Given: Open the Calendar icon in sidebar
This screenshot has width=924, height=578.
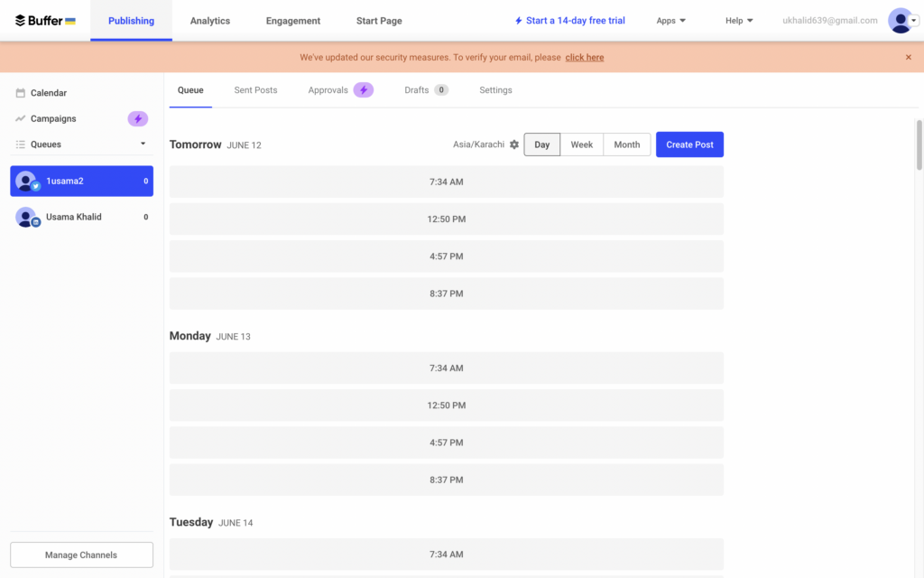Looking at the screenshot, I should 20,93.
